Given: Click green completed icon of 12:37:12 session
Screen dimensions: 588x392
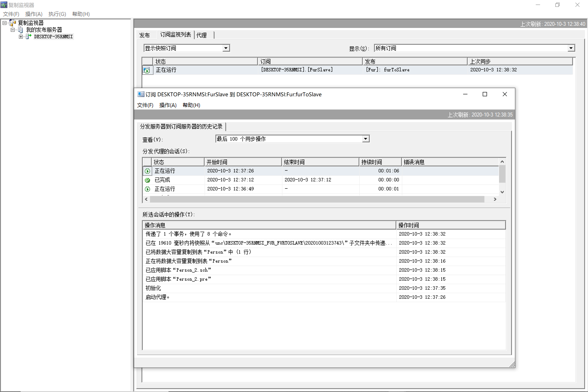Looking at the screenshot, I should point(147,180).
